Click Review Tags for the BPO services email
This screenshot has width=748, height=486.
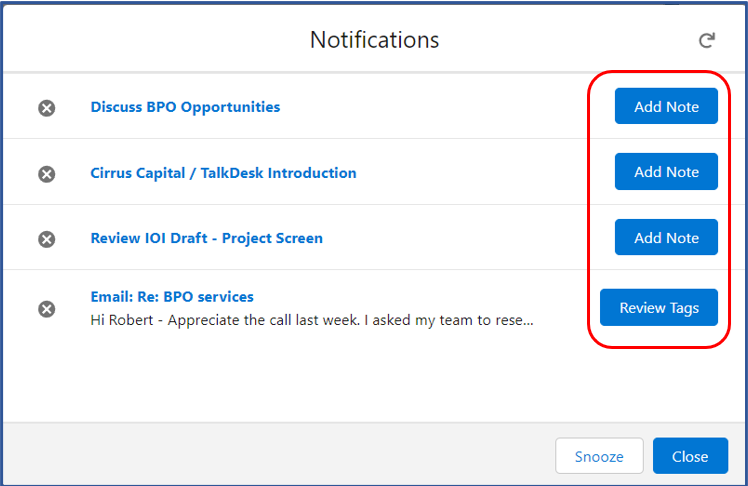click(x=659, y=308)
